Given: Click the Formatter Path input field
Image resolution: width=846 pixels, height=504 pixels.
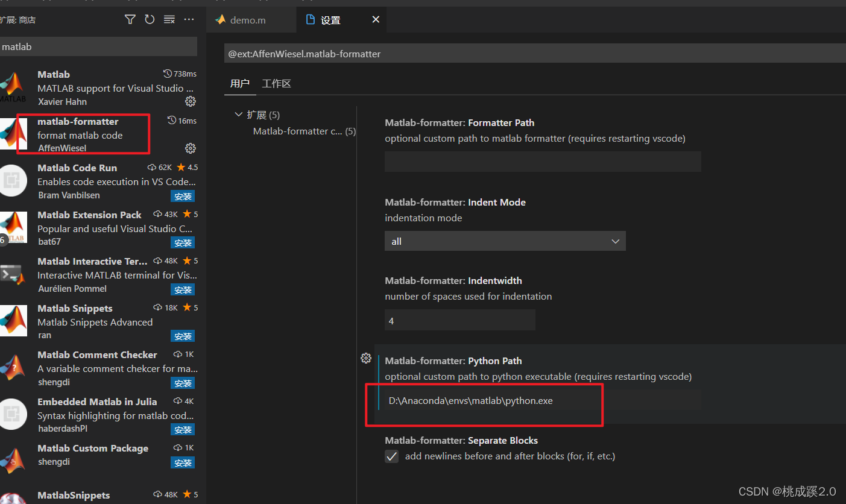Looking at the screenshot, I should pos(543,162).
